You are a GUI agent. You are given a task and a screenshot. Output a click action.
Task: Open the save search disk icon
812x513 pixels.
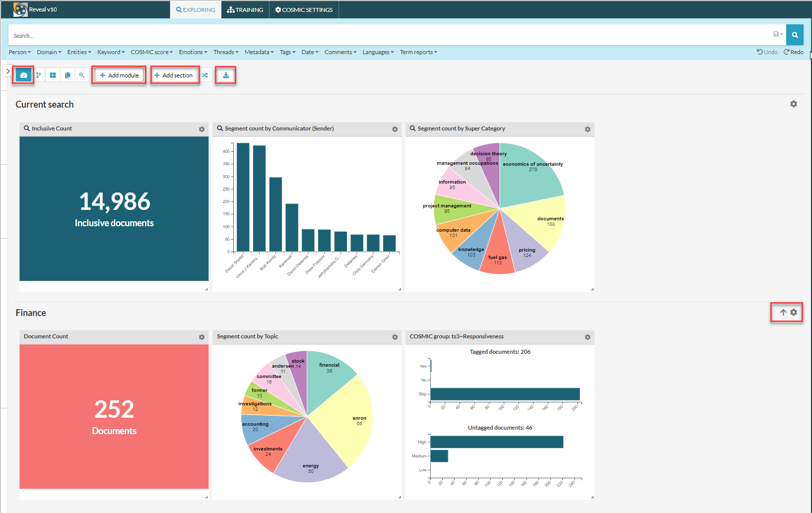pos(777,34)
